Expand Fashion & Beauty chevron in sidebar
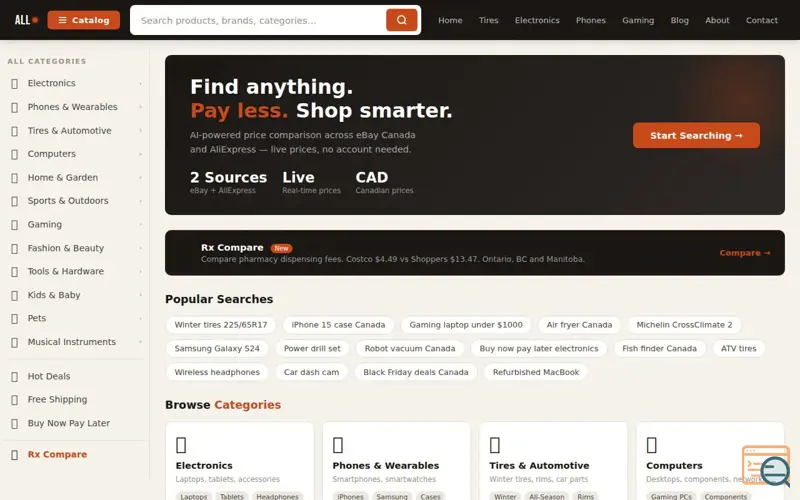The width and height of the screenshot is (800, 500). click(x=140, y=248)
